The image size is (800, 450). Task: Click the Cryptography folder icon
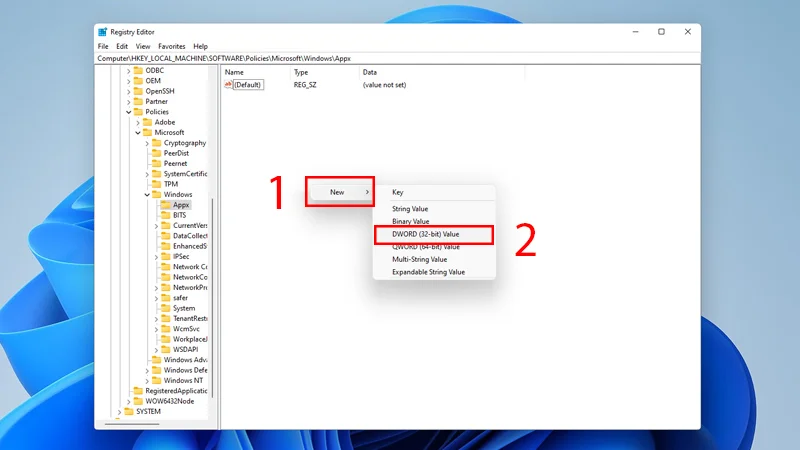click(157, 143)
